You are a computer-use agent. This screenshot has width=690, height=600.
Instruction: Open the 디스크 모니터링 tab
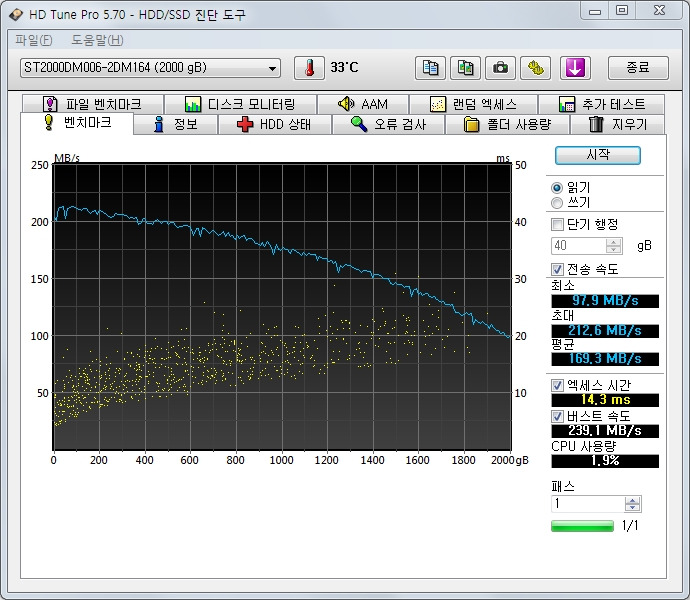[x=240, y=104]
